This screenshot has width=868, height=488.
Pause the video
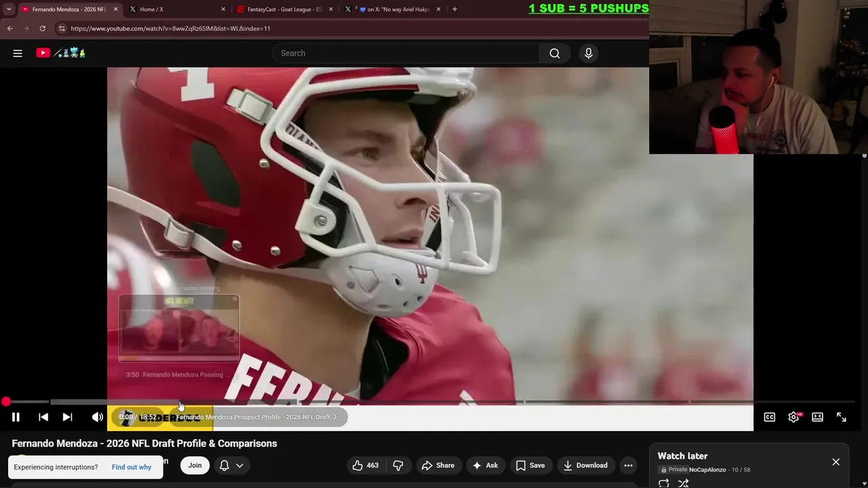[x=16, y=417]
